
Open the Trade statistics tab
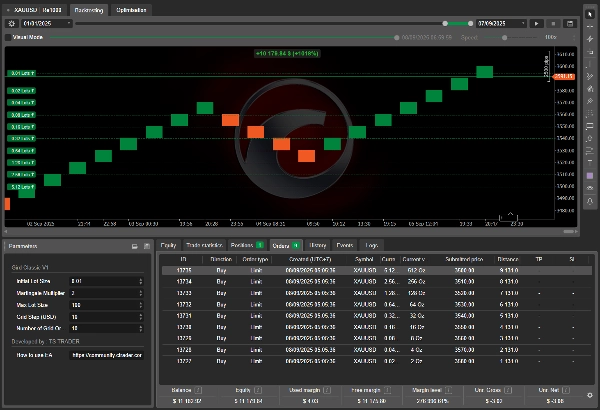pyautogui.click(x=204, y=245)
